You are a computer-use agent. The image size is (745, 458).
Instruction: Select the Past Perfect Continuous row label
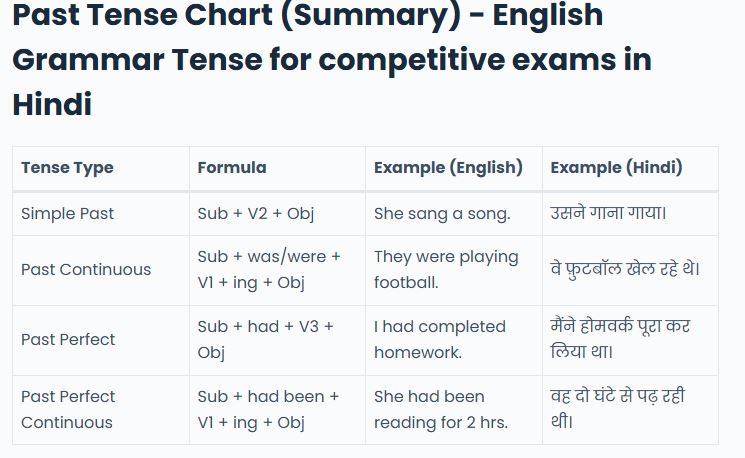(68, 409)
